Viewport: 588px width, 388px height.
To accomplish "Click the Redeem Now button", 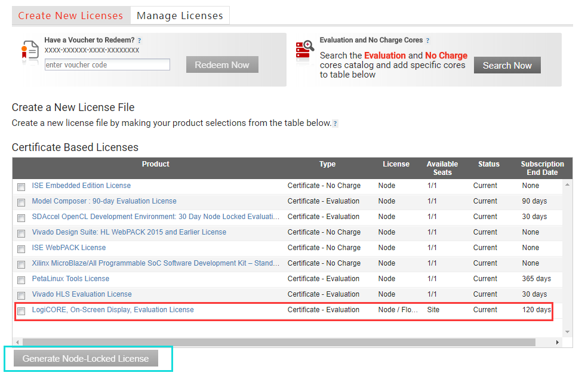I will [x=222, y=64].
